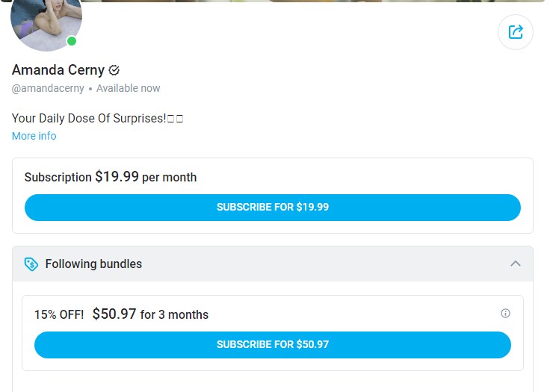Click the Your Daily Dose Of Surprises bio

89,119
